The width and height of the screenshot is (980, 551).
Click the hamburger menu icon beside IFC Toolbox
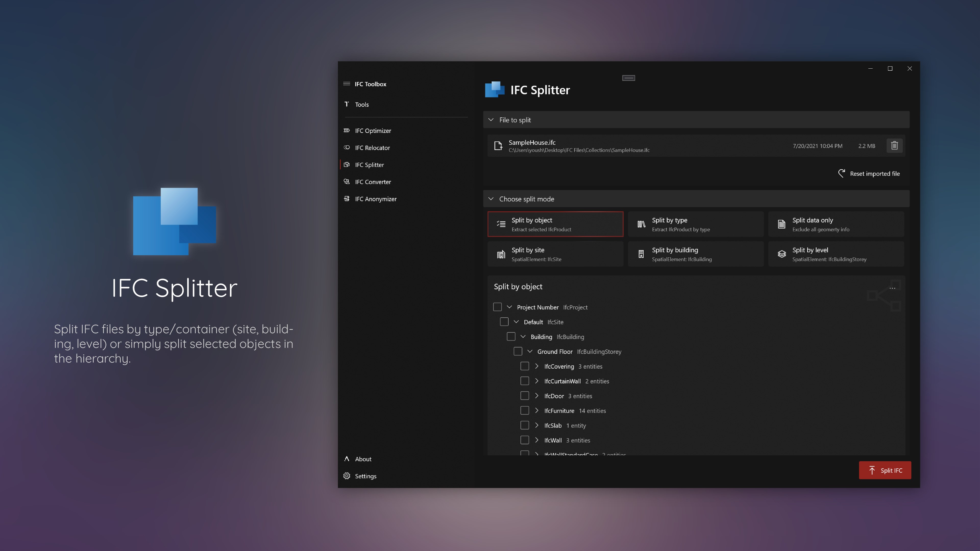point(346,84)
